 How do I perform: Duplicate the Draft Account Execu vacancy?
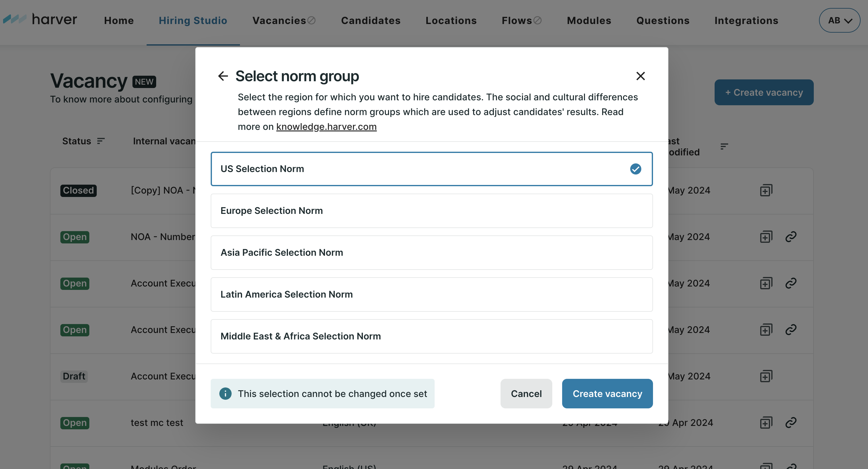point(766,376)
